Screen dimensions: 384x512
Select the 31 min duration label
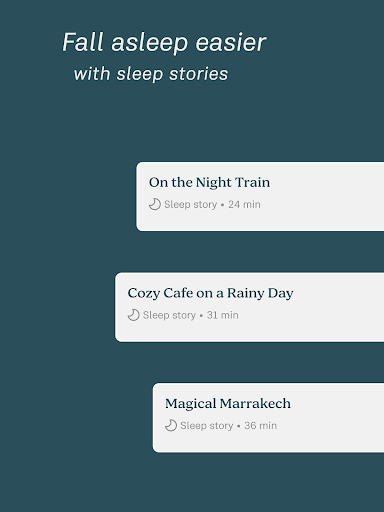pos(223,315)
